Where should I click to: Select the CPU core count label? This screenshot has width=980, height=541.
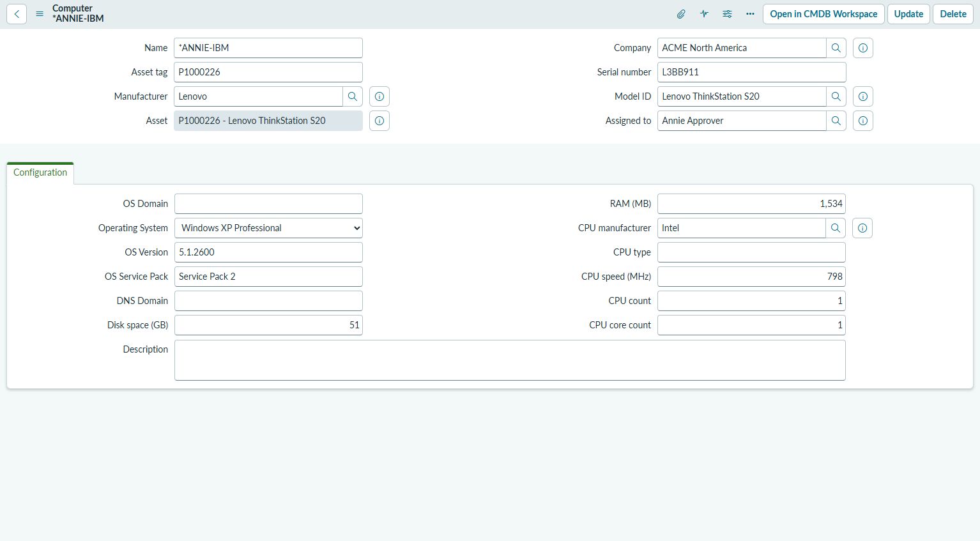tap(620, 325)
